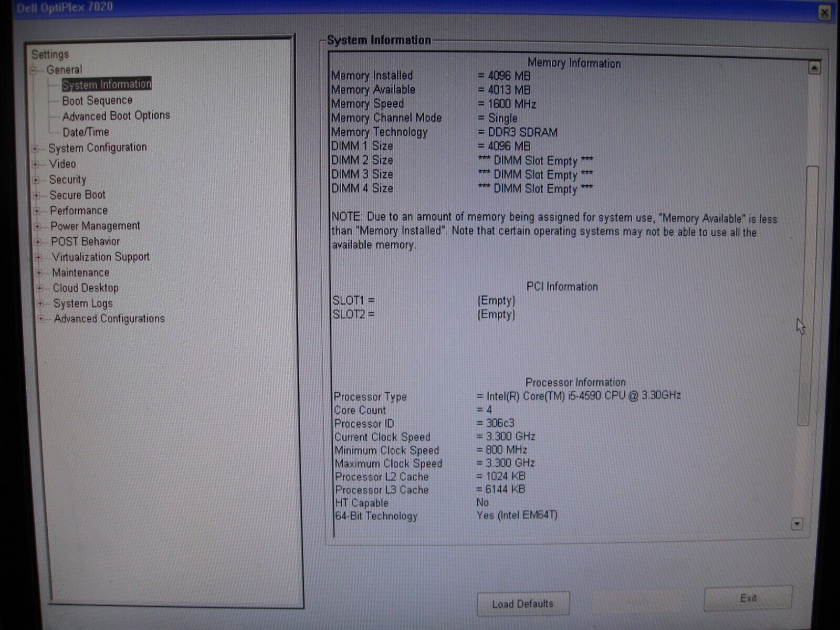Expand the System Logs node
Screen dimensions: 840x630
(40, 303)
